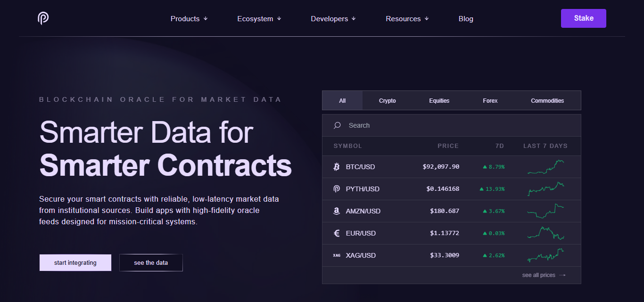Click the green up triangle beside 13.93%
This screenshot has height=302, width=644.
(482, 189)
